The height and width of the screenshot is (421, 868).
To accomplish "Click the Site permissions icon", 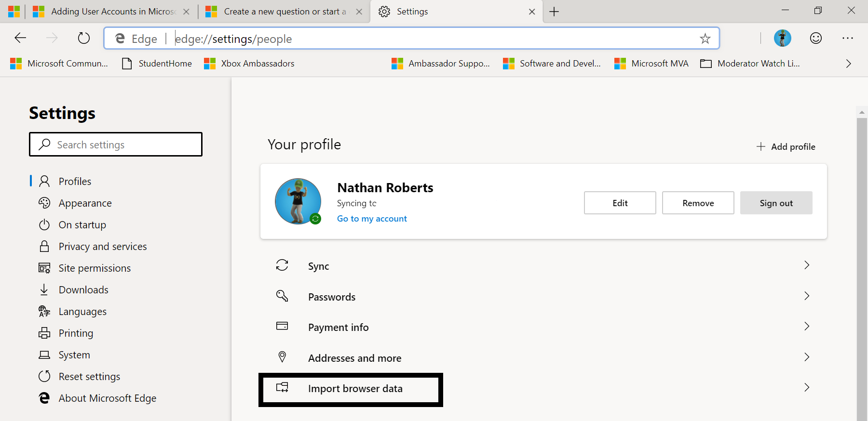I will [x=44, y=268].
